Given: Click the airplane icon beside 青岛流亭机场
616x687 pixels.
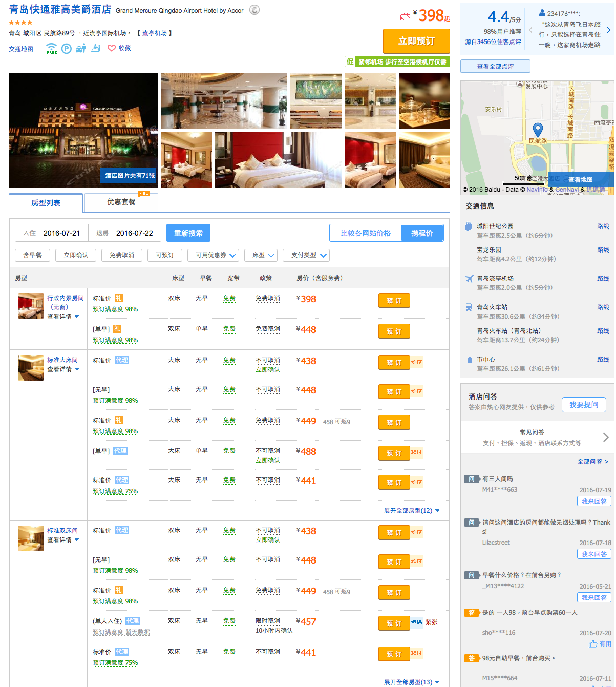Looking at the screenshot, I should pyautogui.click(x=470, y=279).
